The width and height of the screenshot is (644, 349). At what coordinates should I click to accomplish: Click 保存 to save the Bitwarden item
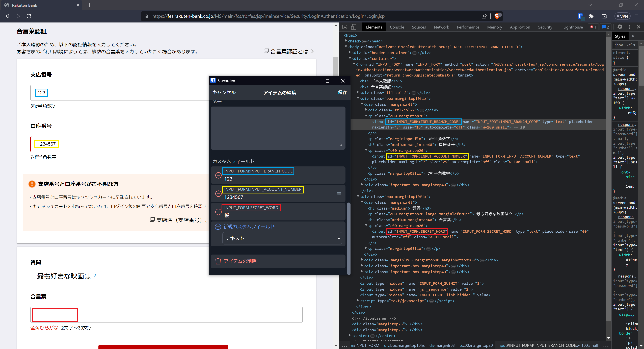[x=342, y=92]
